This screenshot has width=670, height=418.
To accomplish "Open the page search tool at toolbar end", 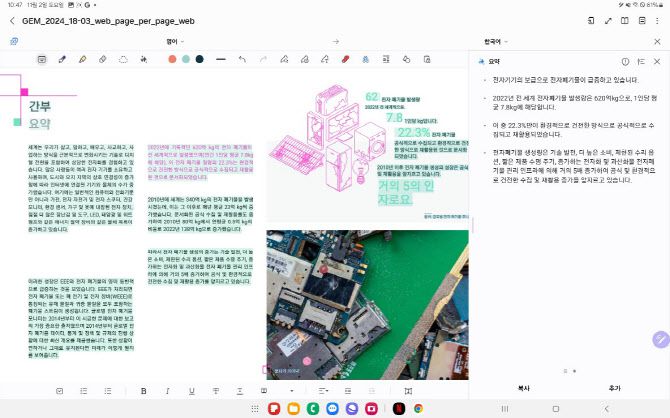I will click(x=427, y=59).
